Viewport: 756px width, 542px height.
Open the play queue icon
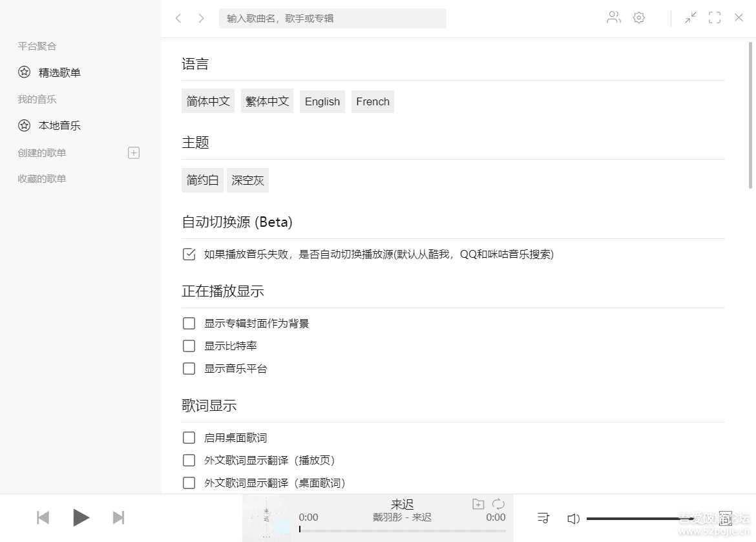tap(543, 517)
